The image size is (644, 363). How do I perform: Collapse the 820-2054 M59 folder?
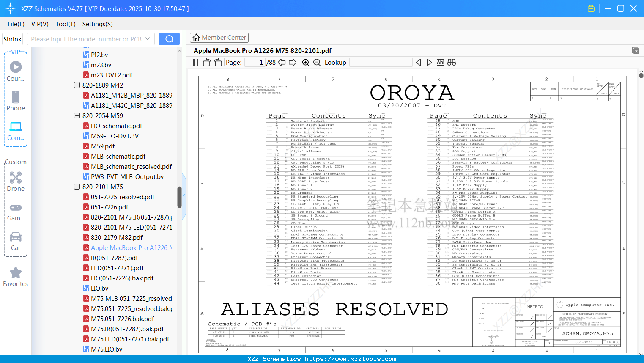pyautogui.click(x=77, y=115)
